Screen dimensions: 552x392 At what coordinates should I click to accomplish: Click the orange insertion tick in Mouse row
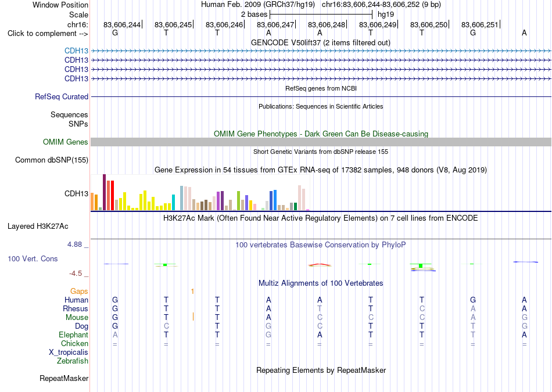pyautogui.click(x=193, y=317)
